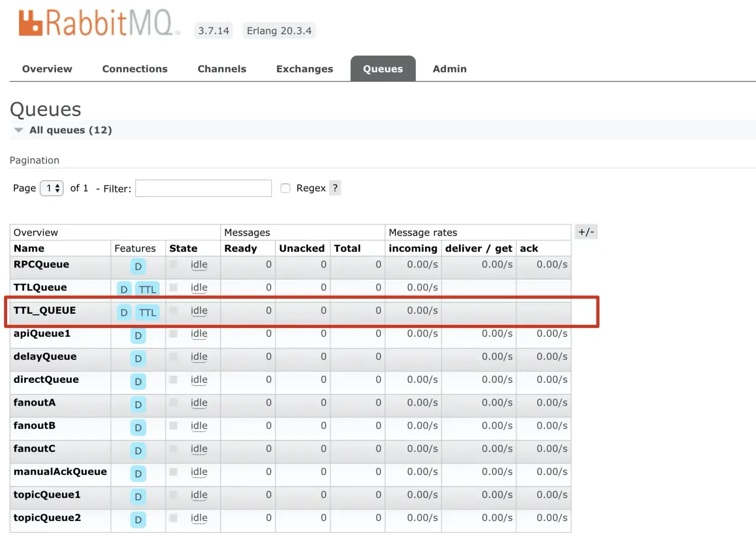Click the D badge next to fanoutA
The image size is (756, 544).
pos(138,404)
